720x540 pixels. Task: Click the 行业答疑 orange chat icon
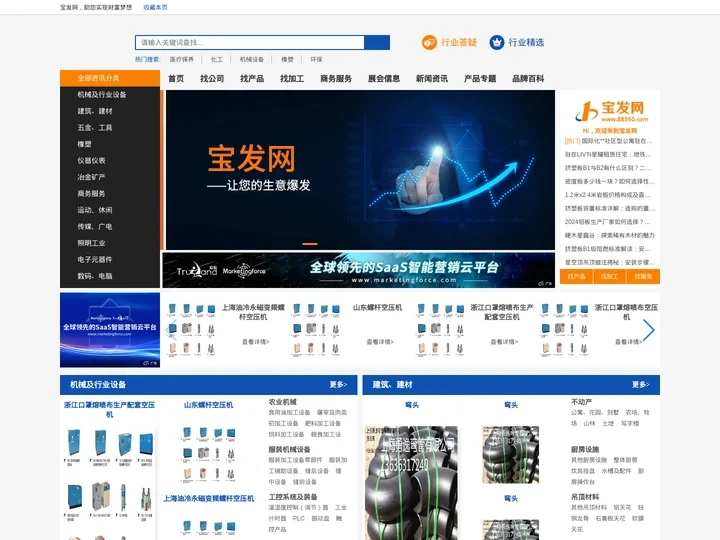(429, 42)
